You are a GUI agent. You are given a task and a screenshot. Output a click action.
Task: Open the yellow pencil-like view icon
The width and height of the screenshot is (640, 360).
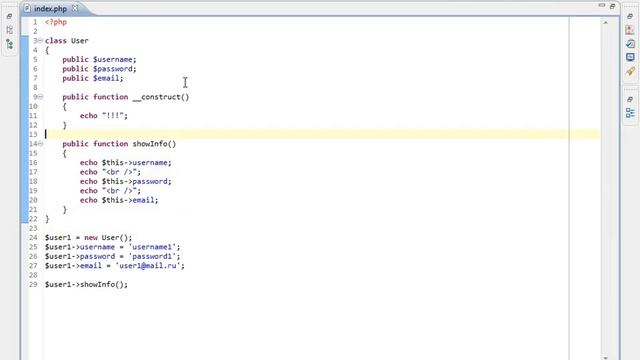pyautogui.click(x=630, y=71)
